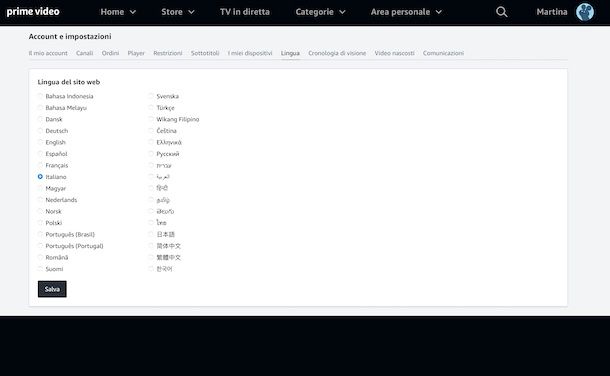Expand the Home dropdown menu
This screenshot has height=376, width=610.
tap(118, 12)
